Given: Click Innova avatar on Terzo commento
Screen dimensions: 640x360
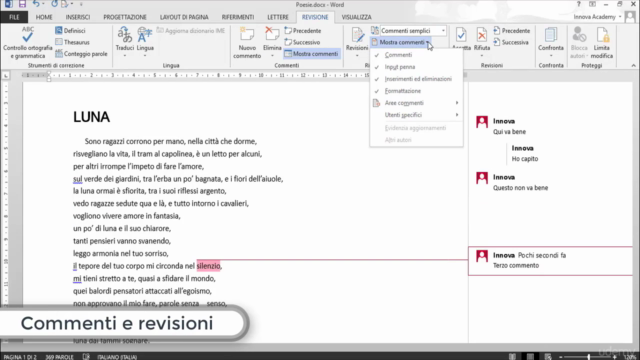Looking at the screenshot, I should [482, 256].
